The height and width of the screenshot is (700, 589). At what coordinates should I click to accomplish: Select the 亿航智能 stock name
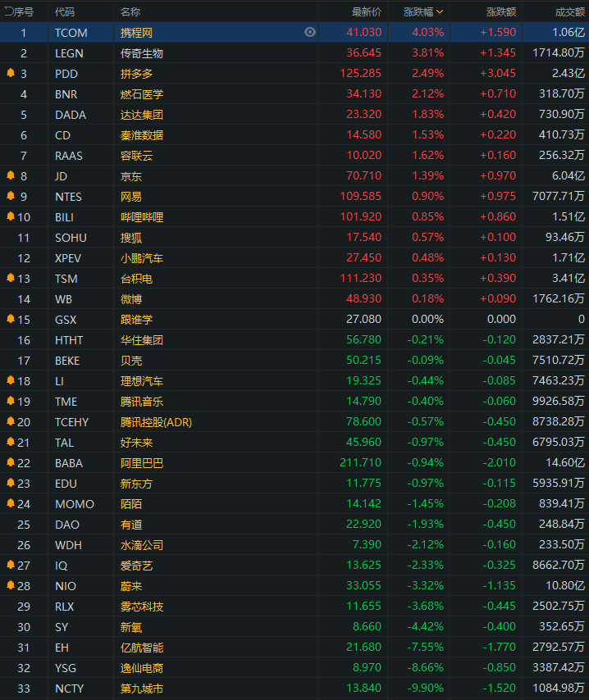[142, 648]
